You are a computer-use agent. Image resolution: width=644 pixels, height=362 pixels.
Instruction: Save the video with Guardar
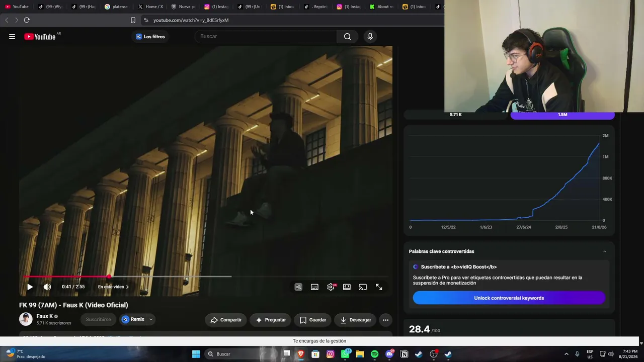click(x=313, y=320)
